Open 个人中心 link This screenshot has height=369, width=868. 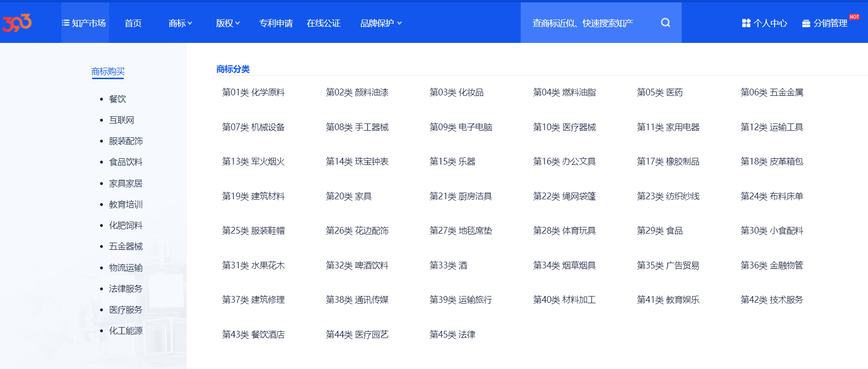pyautogui.click(x=765, y=23)
